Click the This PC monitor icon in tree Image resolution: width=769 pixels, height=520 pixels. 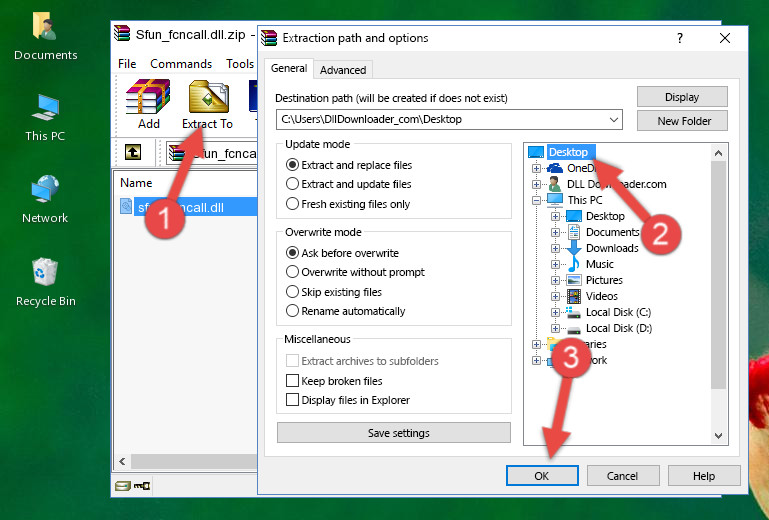click(555, 200)
